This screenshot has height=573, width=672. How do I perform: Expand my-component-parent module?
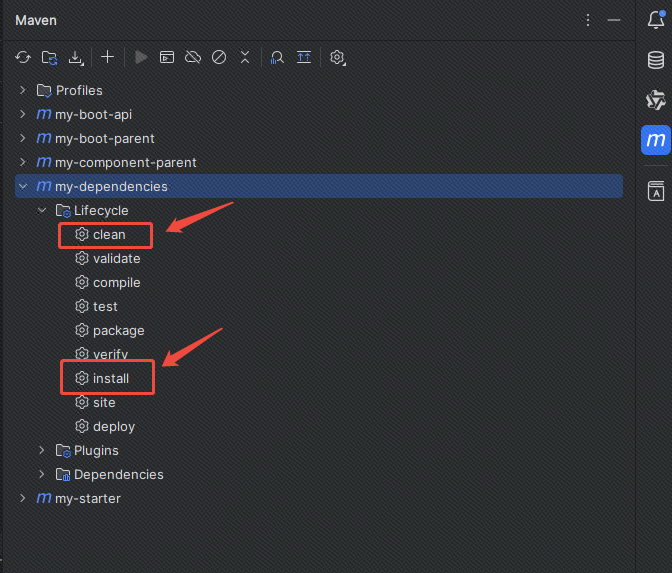[23, 162]
